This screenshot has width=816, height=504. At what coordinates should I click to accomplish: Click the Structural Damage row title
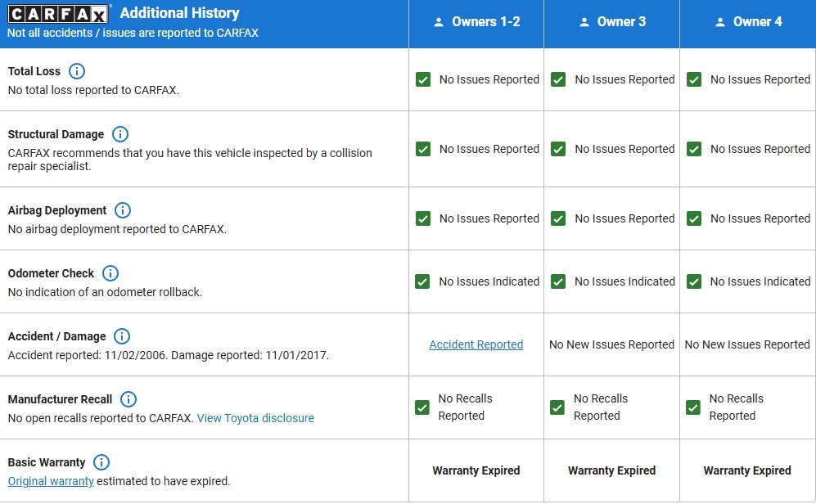coord(56,134)
